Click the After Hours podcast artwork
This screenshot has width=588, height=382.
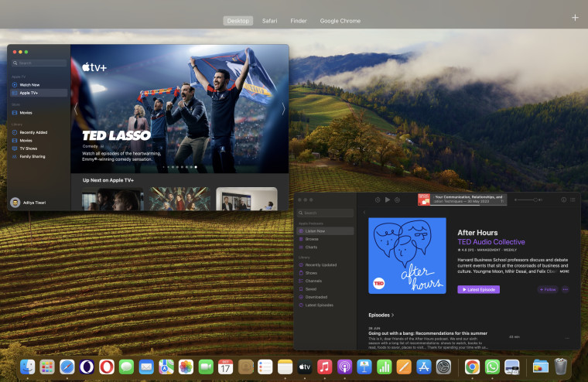[407, 256]
